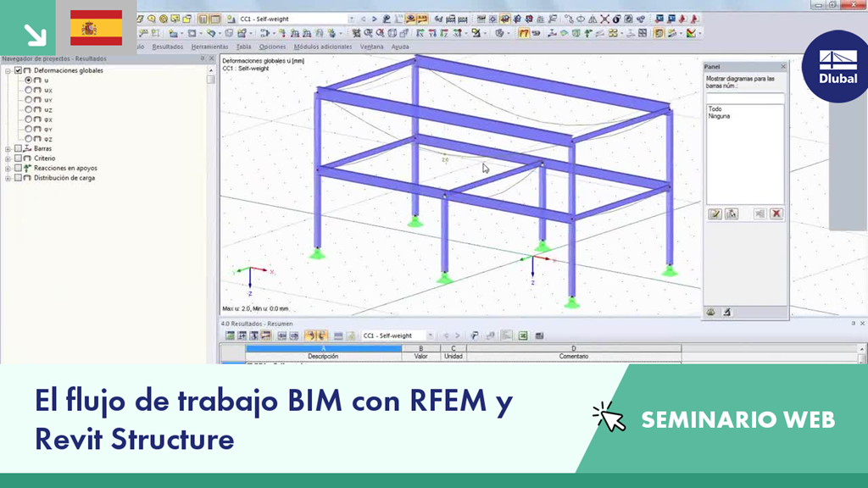The image size is (868, 488).
Task: Enable the Barras results checkbox
Action: [x=19, y=148]
